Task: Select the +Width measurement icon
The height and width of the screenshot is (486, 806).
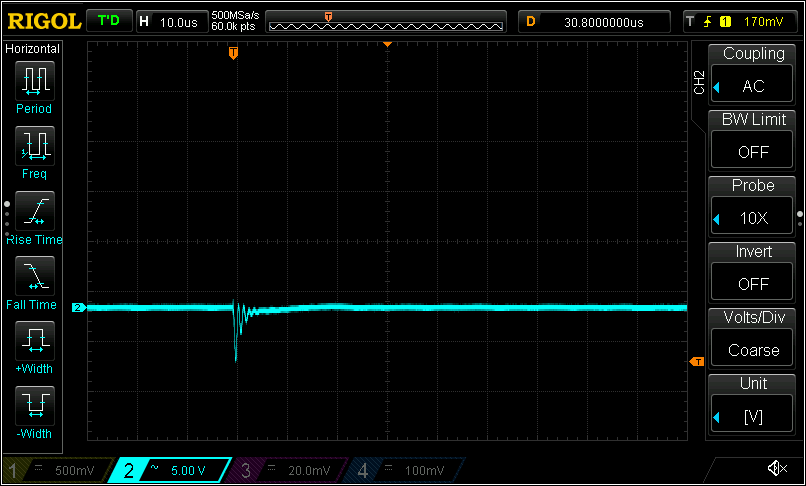Action: tap(34, 341)
